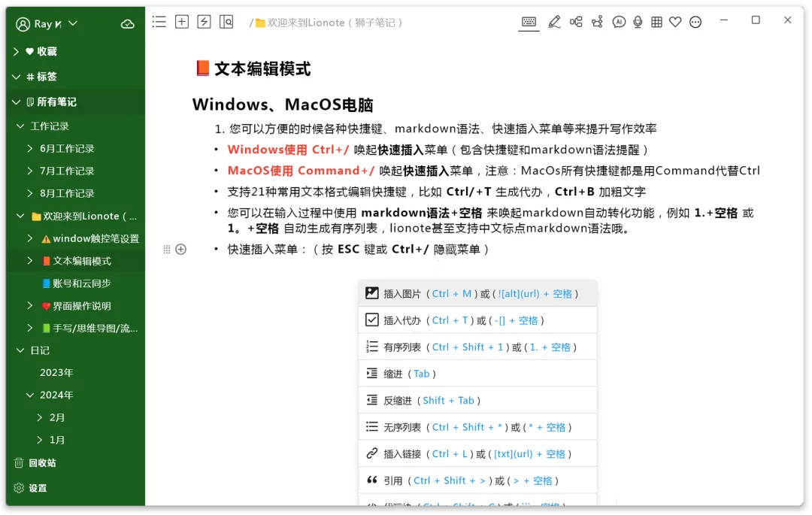Open the mind map mode icon
The width and height of the screenshot is (812, 515).
[576, 22]
